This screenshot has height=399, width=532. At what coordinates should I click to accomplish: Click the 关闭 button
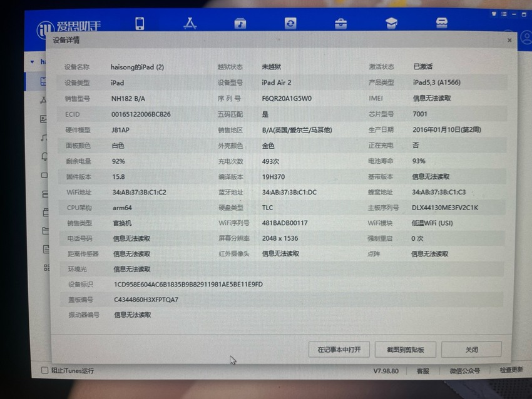(x=471, y=350)
